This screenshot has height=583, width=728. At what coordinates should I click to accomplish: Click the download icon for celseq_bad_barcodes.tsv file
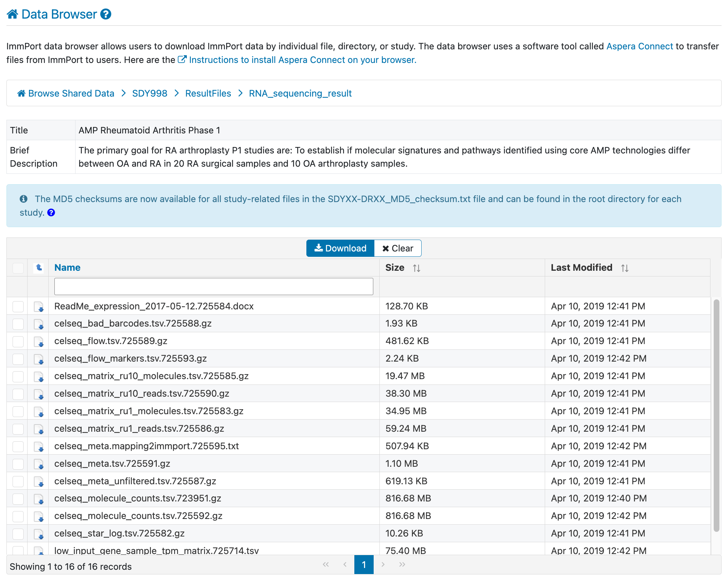tap(39, 324)
